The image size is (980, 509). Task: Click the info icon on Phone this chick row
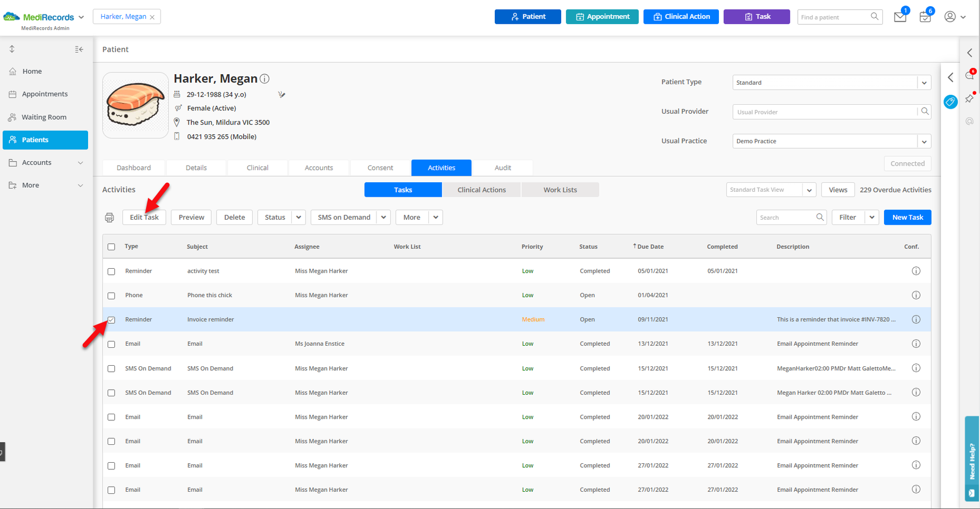(x=916, y=295)
